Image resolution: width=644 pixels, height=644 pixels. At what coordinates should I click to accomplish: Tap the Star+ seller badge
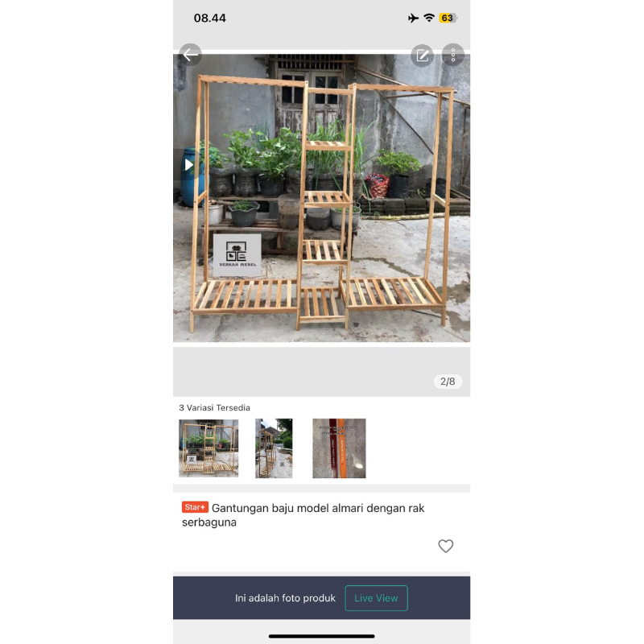[x=195, y=507]
